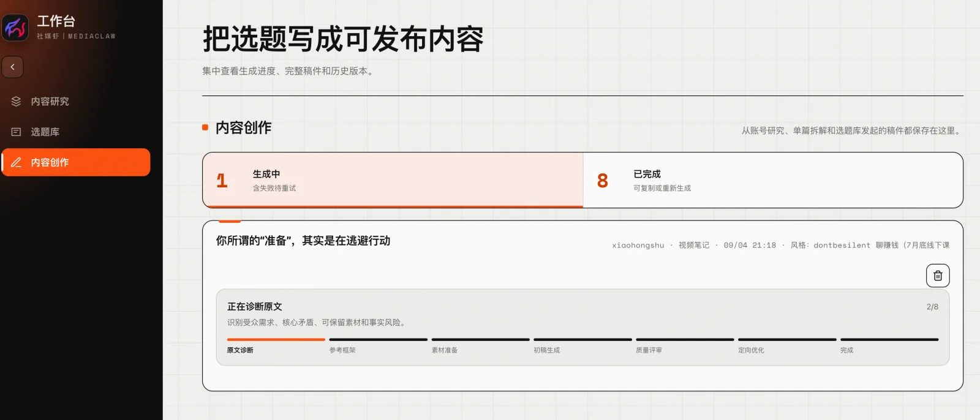Collapse the sidebar with the chevron button
The image size is (980, 420).
pos(12,67)
